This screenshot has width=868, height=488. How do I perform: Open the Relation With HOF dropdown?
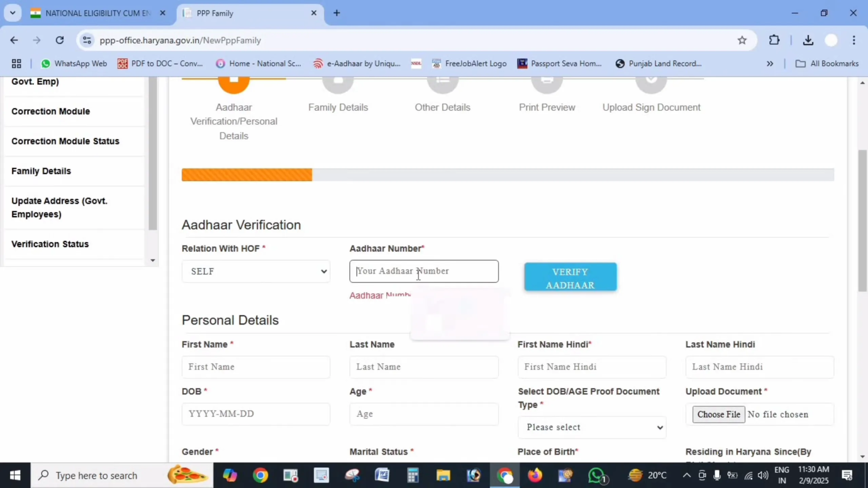point(256,272)
